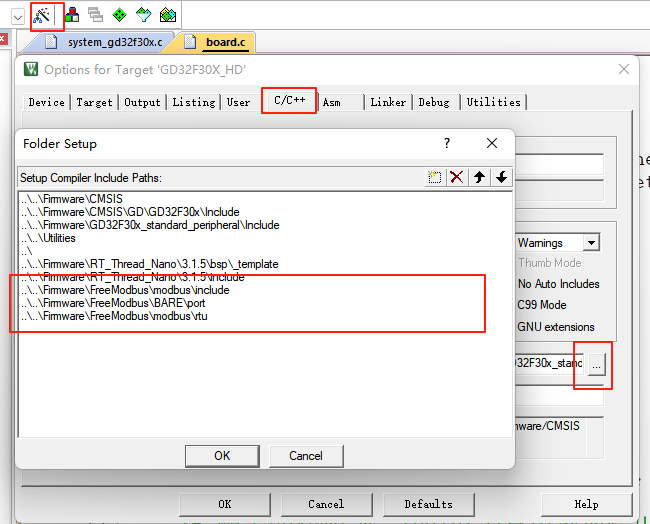Open the Output tab
650x524 pixels.
click(x=142, y=102)
